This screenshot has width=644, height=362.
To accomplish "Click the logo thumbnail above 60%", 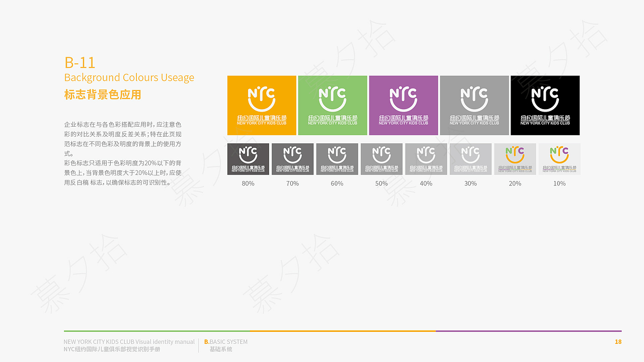I will coord(337,159).
